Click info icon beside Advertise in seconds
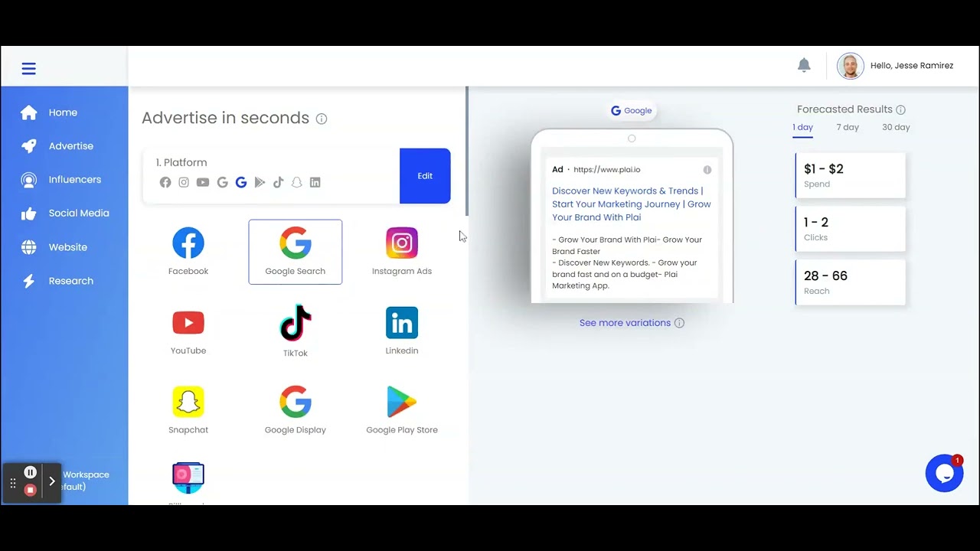Image resolution: width=980 pixels, height=551 pixels. point(322,119)
